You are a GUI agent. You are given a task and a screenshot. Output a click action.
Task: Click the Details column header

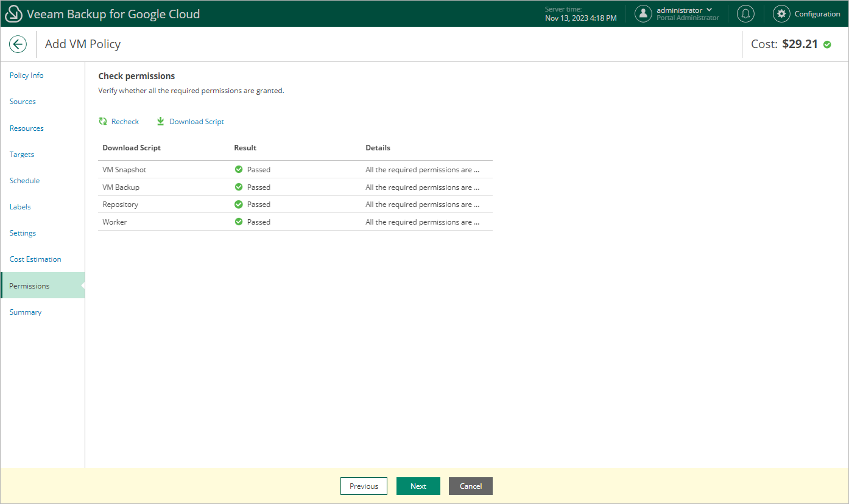pyautogui.click(x=378, y=148)
